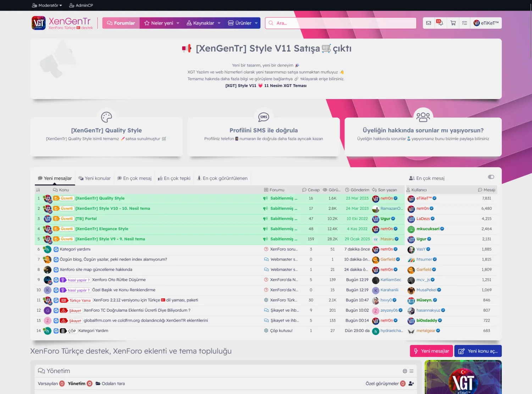
Task: Click the ÇÖP badge on Kategori Yardım row
Action: coord(72,331)
